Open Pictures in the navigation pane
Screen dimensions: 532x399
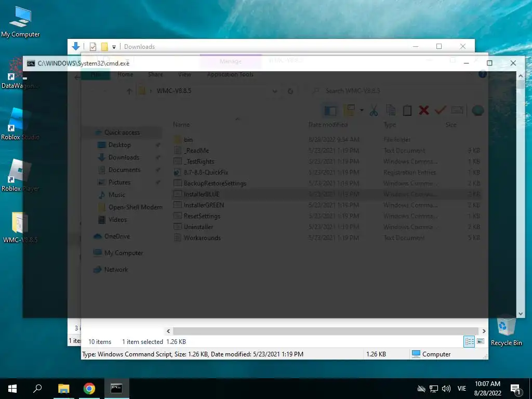click(119, 182)
